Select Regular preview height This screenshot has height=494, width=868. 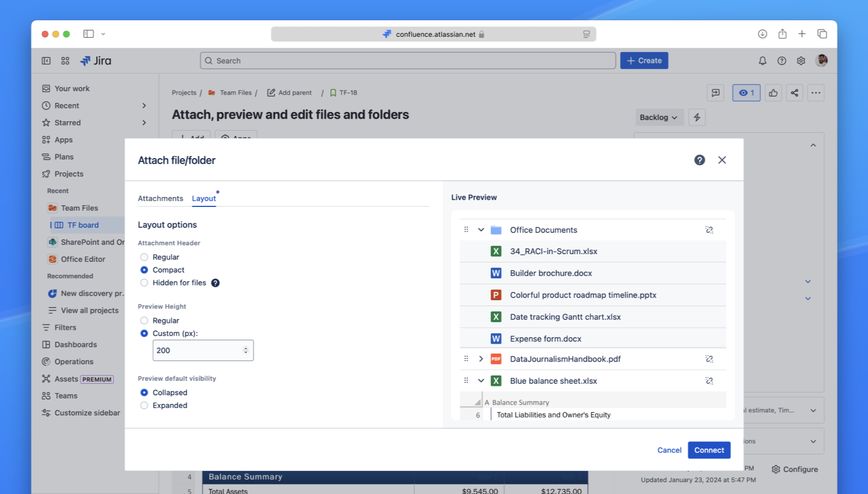(144, 321)
